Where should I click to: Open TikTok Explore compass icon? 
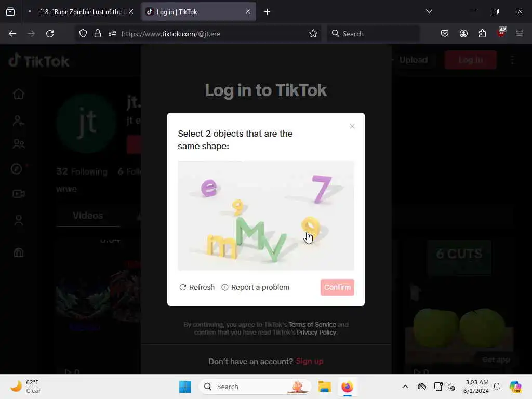click(17, 169)
